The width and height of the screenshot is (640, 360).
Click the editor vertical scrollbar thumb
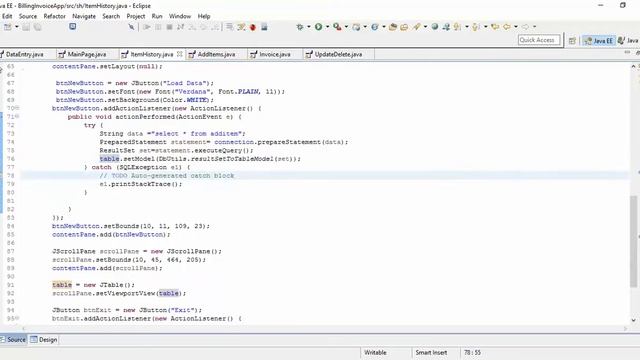pyautogui.click(x=633, y=241)
